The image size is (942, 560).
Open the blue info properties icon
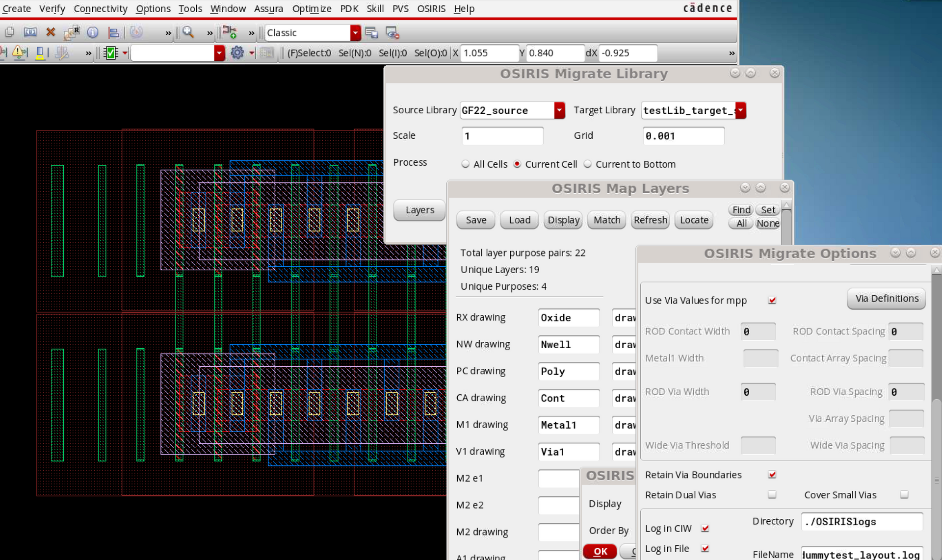(92, 33)
